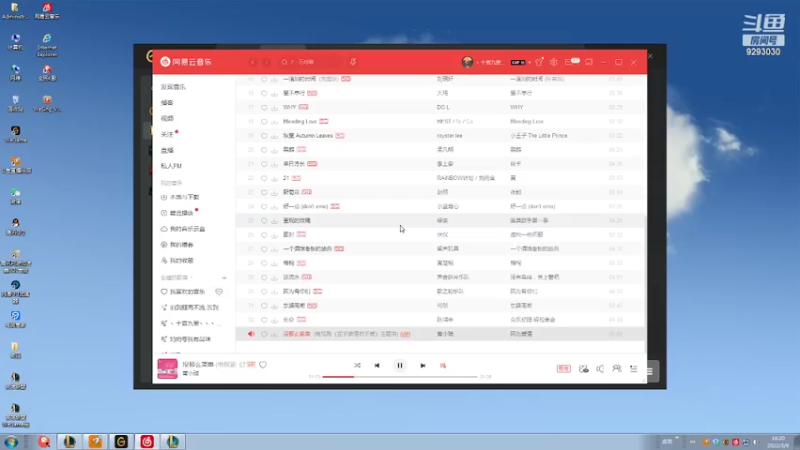This screenshot has height=450, width=800.
Task: Pause the current song
Action: click(400, 365)
